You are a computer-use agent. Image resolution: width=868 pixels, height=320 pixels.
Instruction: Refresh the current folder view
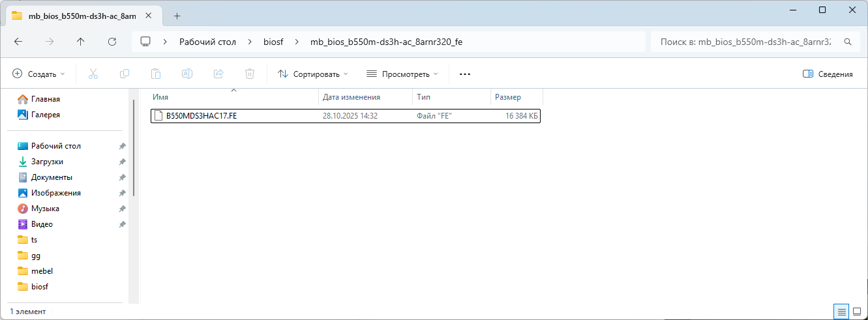(112, 42)
